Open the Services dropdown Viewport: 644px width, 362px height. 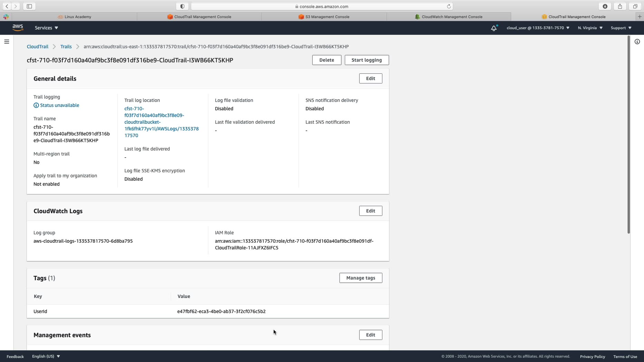point(46,28)
